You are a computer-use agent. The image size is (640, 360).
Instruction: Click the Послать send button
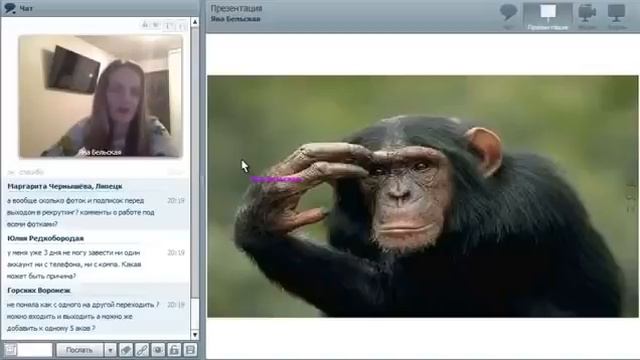click(x=79, y=350)
